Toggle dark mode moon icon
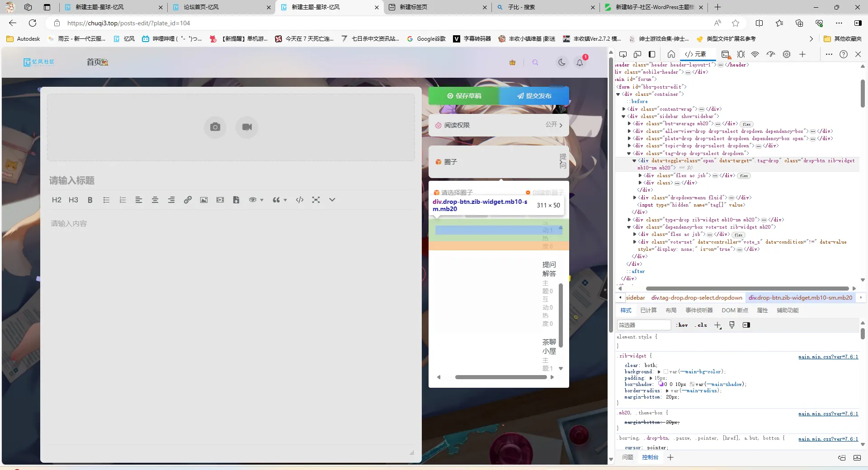The height and width of the screenshot is (470, 868). tap(562, 62)
